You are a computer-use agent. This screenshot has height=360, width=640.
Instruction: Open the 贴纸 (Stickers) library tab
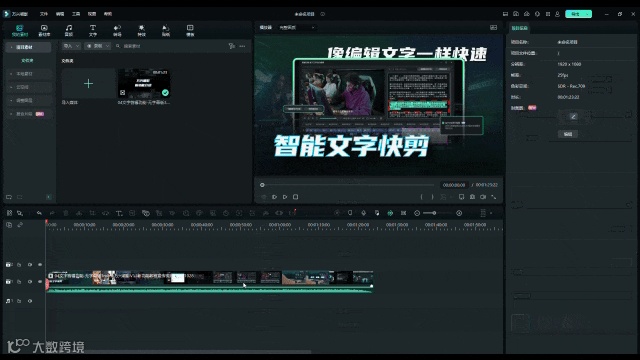pos(166,30)
